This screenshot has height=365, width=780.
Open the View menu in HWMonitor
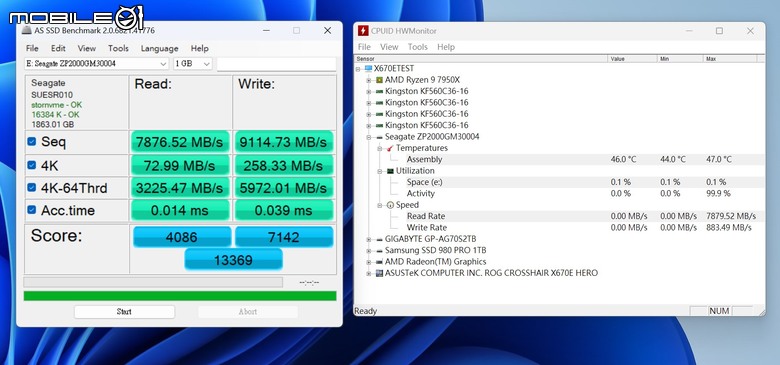coord(389,47)
